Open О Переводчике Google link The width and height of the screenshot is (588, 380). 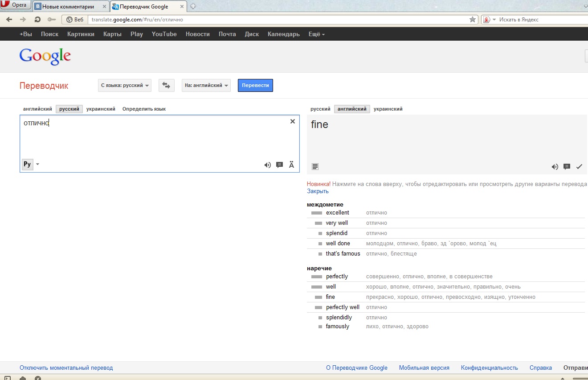[x=357, y=368]
